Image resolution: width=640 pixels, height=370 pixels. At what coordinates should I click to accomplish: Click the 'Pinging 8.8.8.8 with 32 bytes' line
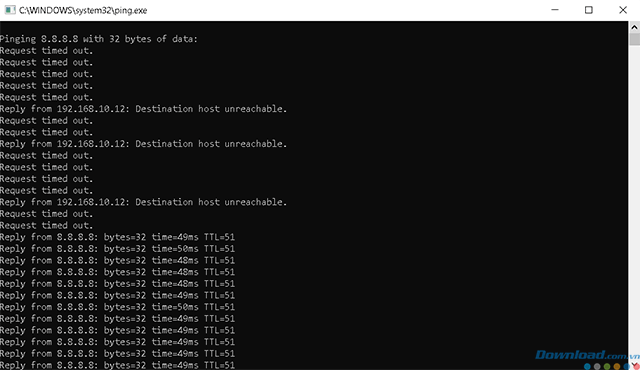tap(99, 39)
